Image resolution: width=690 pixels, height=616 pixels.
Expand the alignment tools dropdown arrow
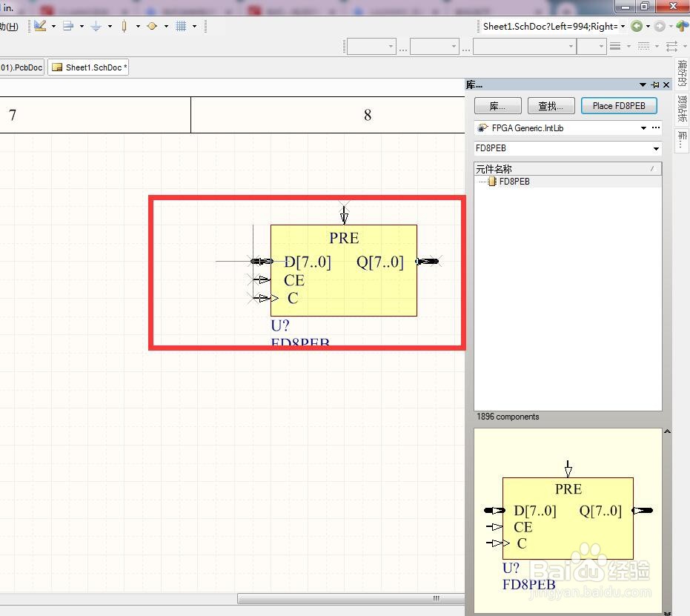click(82, 27)
